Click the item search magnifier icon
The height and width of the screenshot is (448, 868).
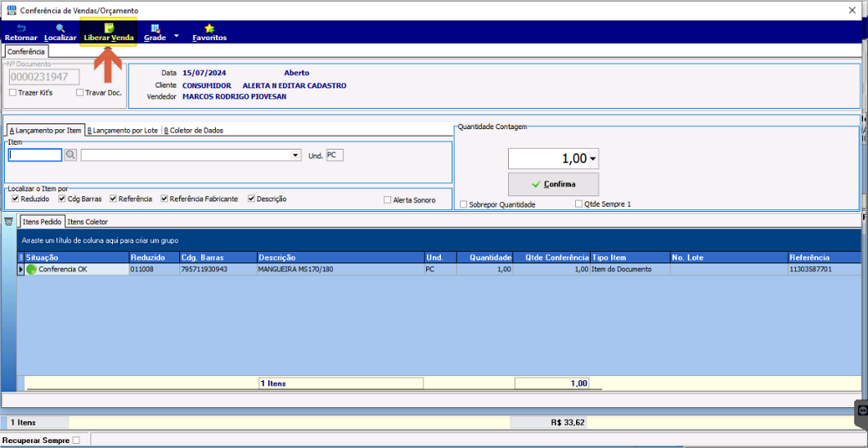pyautogui.click(x=71, y=155)
